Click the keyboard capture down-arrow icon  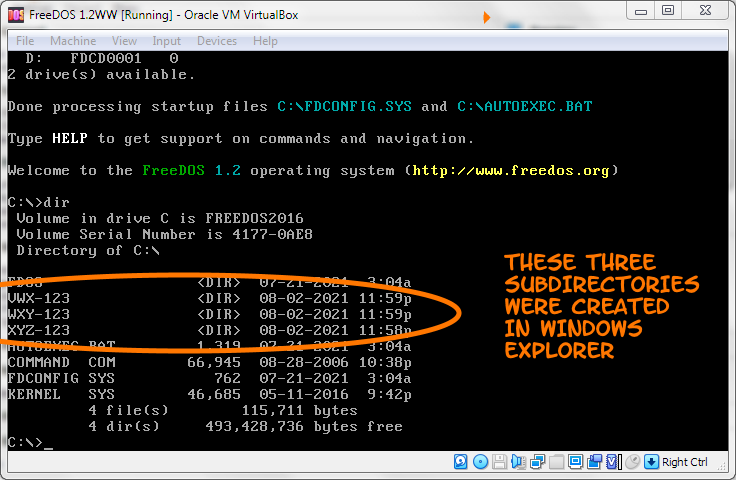(651, 462)
